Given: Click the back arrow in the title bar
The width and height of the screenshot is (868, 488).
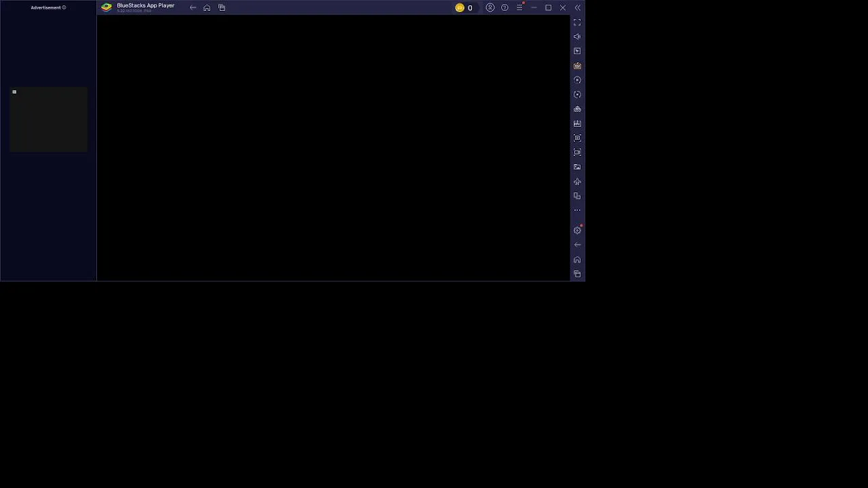Looking at the screenshot, I should click(x=193, y=7).
